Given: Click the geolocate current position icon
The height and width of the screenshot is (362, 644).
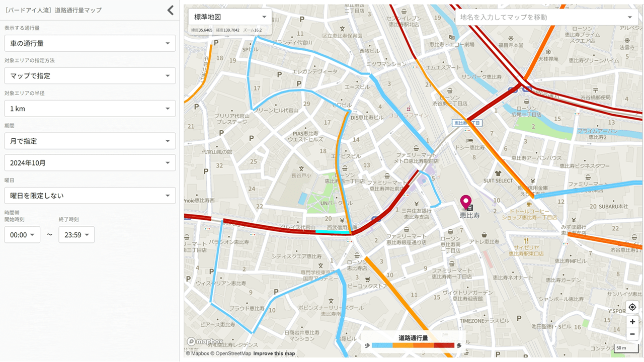Looking at the screenshot, I should click(632, 307).
